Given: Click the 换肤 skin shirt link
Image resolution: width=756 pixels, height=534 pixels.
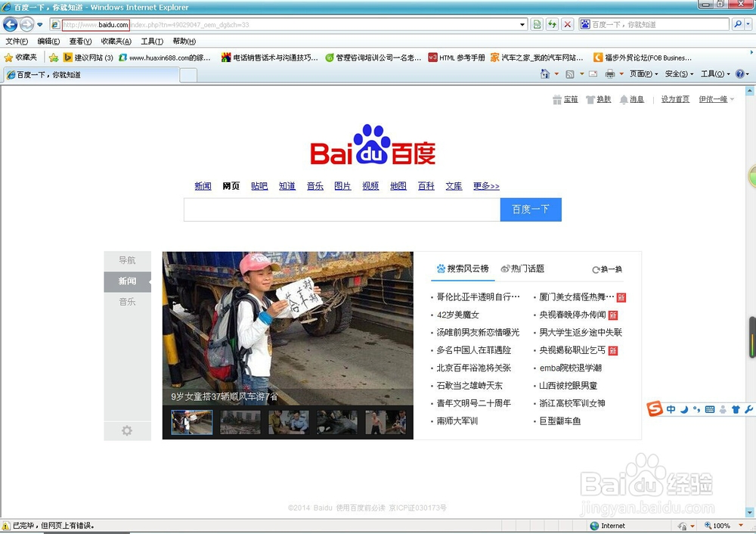Looking at the screenshot, I should click(598, 99).
